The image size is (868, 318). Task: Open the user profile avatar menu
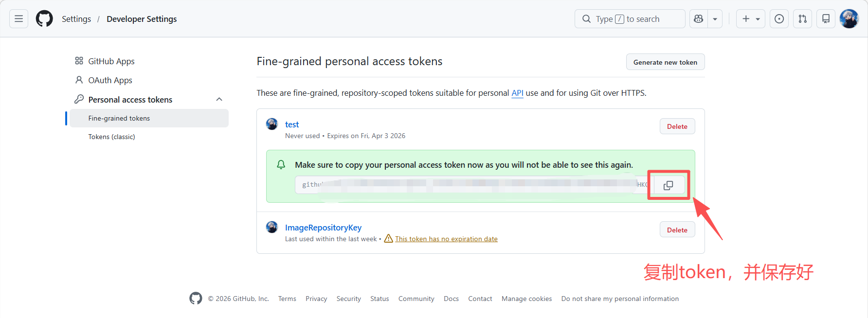849,19
